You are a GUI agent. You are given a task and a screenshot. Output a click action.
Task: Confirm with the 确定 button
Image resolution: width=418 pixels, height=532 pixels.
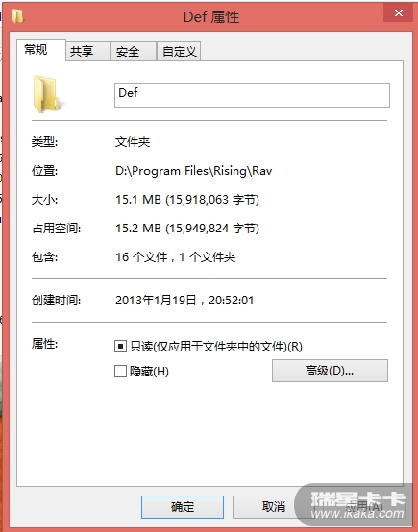click(x=183, y=507)
